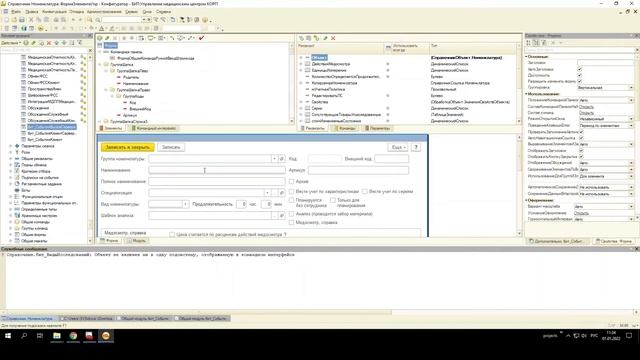Expand Параметры сеанса node in configuration tree
The width and height of the screenshot is (640, 360).
[x=11, y=146]
